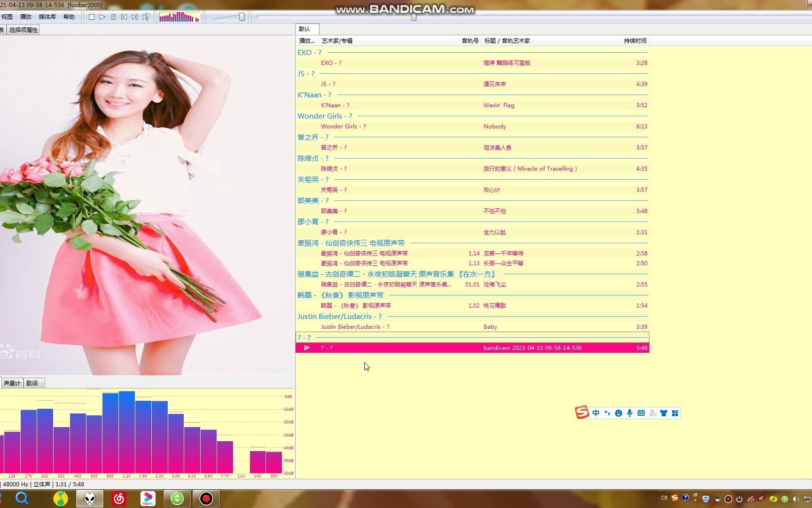Click the spectrum visualizer in the toolbar
The image size is (812, 508).
pos(180,17)
